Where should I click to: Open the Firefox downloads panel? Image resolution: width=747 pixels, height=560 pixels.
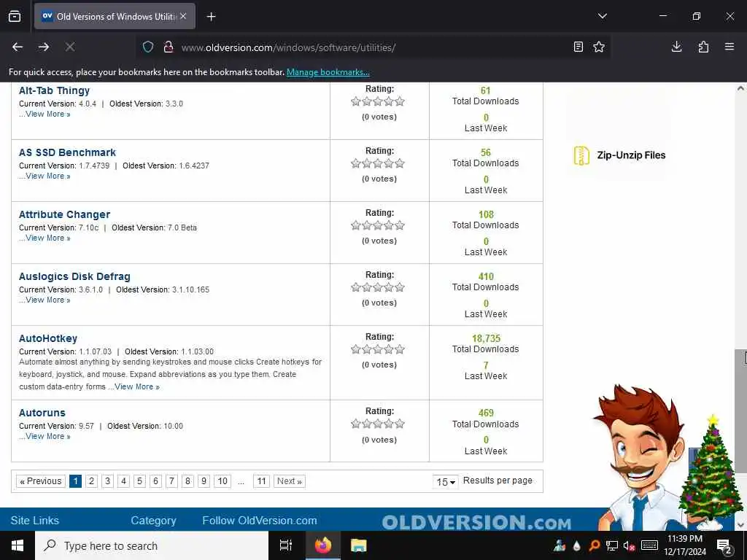pos(676,47)
